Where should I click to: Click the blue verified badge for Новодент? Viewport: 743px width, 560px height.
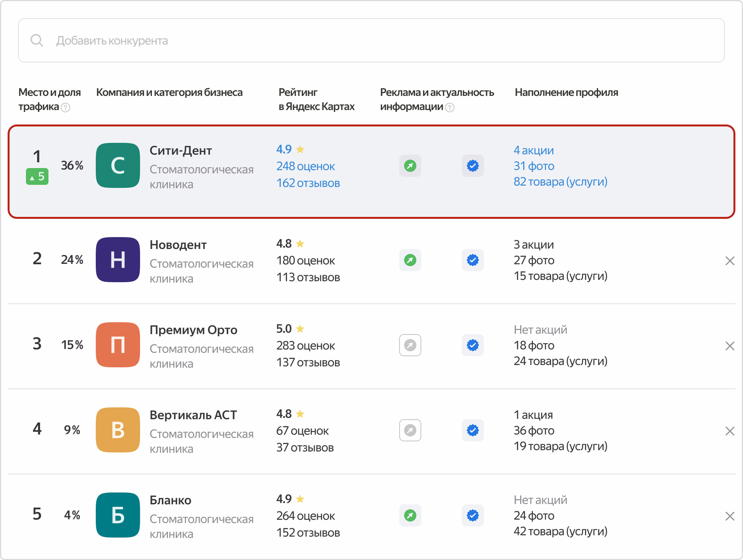coord(472,260)
